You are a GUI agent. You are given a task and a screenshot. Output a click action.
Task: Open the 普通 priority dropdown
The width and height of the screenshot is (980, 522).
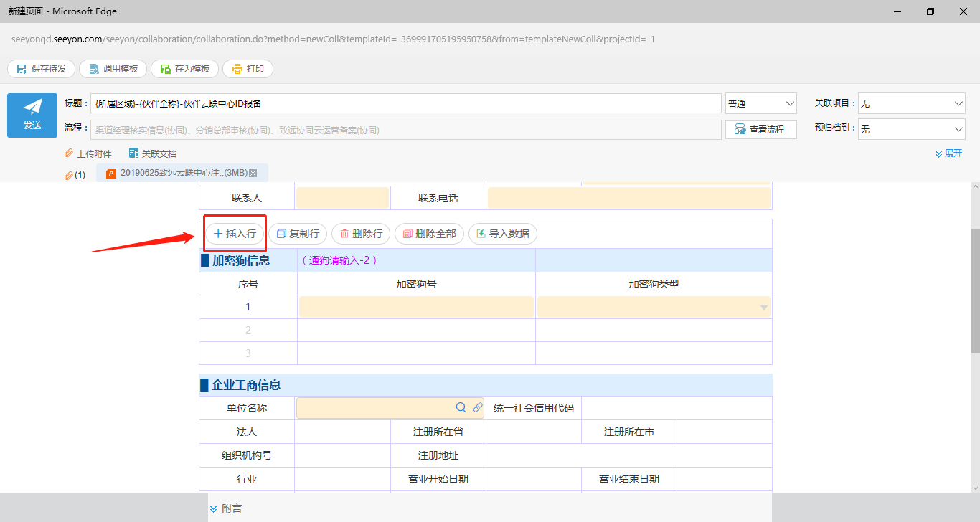(761, 103)
